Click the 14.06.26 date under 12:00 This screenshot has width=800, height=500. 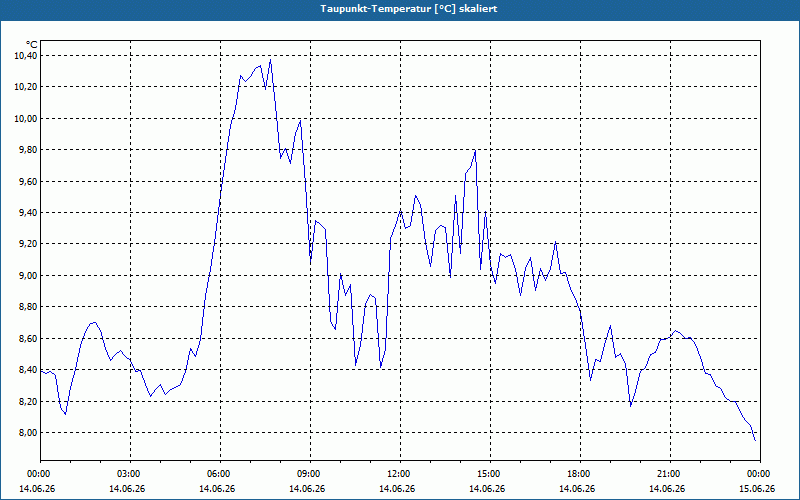click(397, 489)
